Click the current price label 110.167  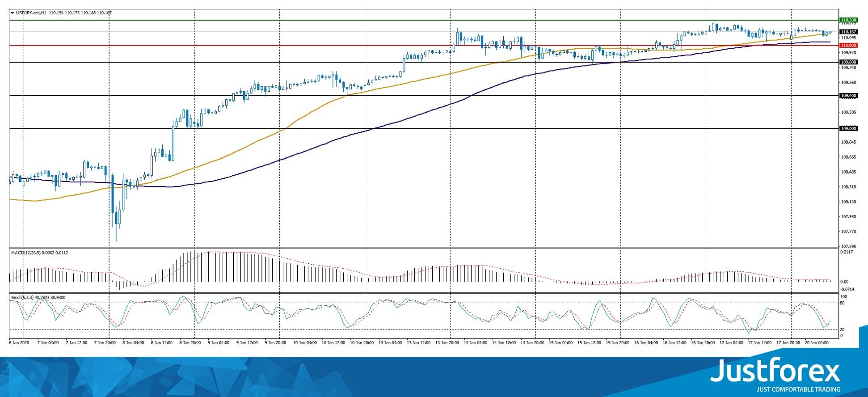point(848,32)
